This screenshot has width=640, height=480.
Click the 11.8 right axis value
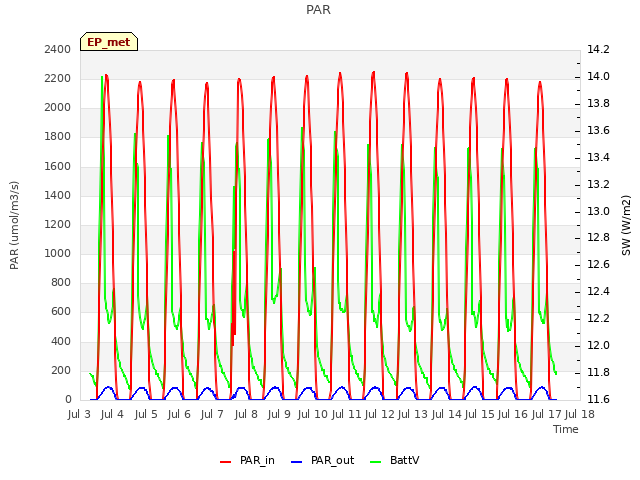598,372
